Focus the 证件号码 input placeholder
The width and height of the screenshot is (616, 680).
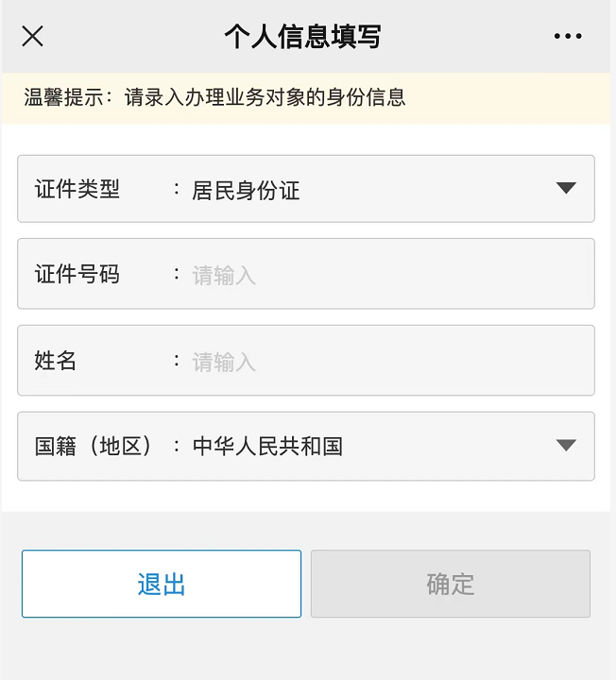225,276
